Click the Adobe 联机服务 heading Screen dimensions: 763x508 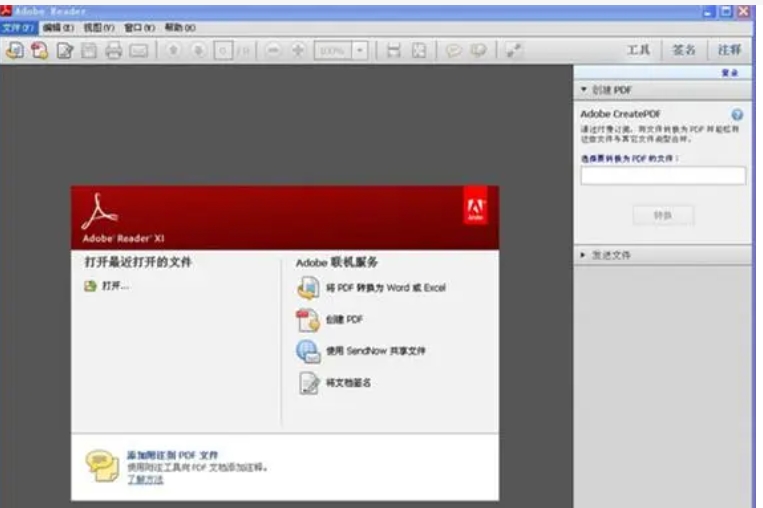coord(337,262)
